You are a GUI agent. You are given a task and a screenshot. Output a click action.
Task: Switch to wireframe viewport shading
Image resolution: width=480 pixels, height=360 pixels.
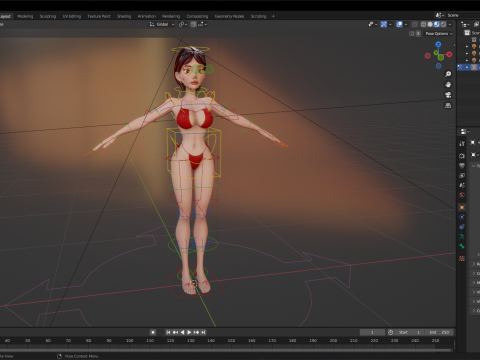pyautogui.click(x=423, y=24)
